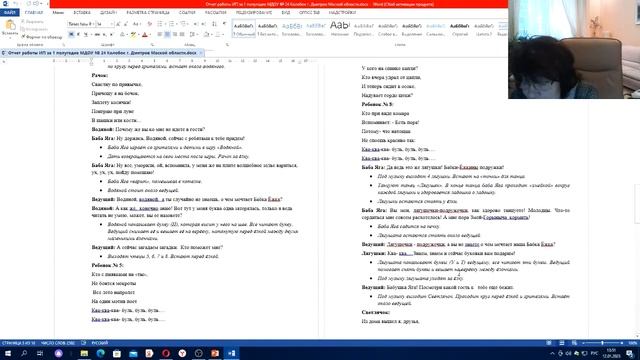Image resolution: width=640 pixels, height=360 pixels.
Task: Click the Paste (Вставить) button
Action: (x=10, y=28)
